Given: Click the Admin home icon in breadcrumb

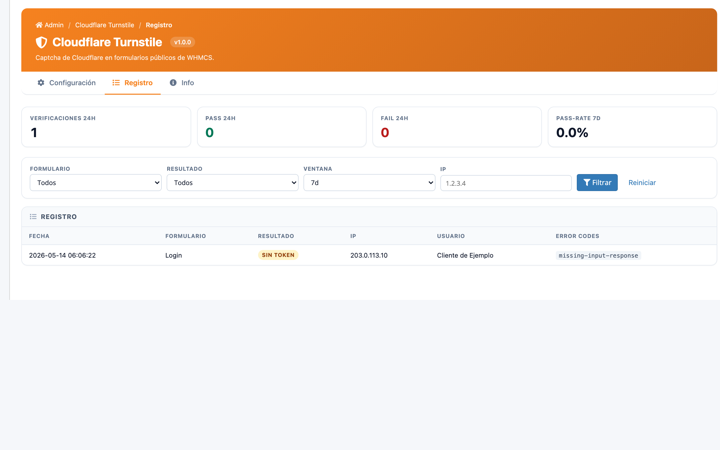Looking at the screenshot, I should (x=39, y=25).
